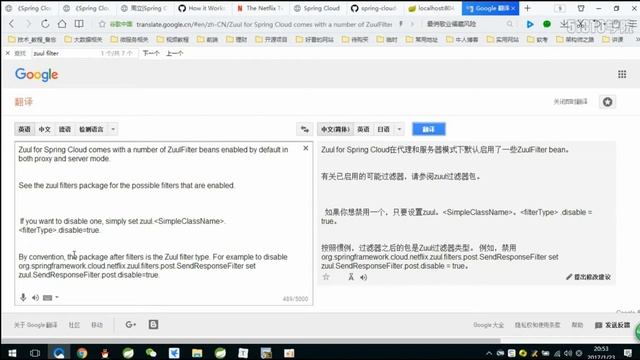640x360 pixels.
Task: Clear the source text with the X icon
Action: tap(306, 148)
